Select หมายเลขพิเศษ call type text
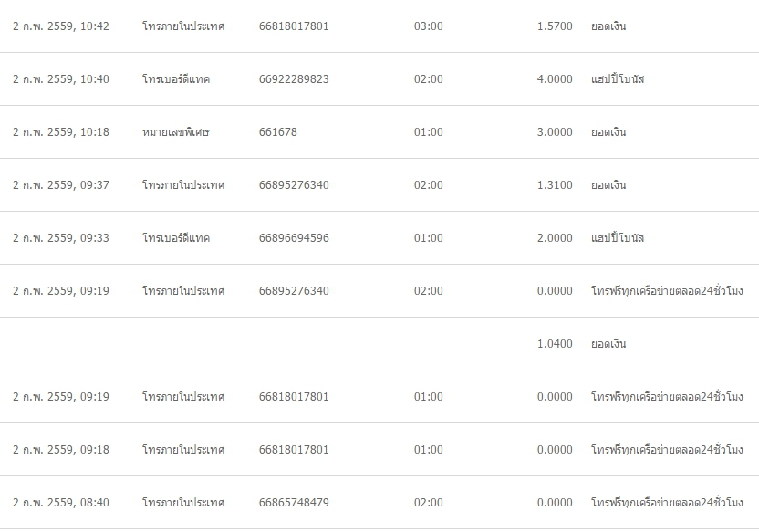The width and height of the screenshot is (759, 532). pos(175,131)
